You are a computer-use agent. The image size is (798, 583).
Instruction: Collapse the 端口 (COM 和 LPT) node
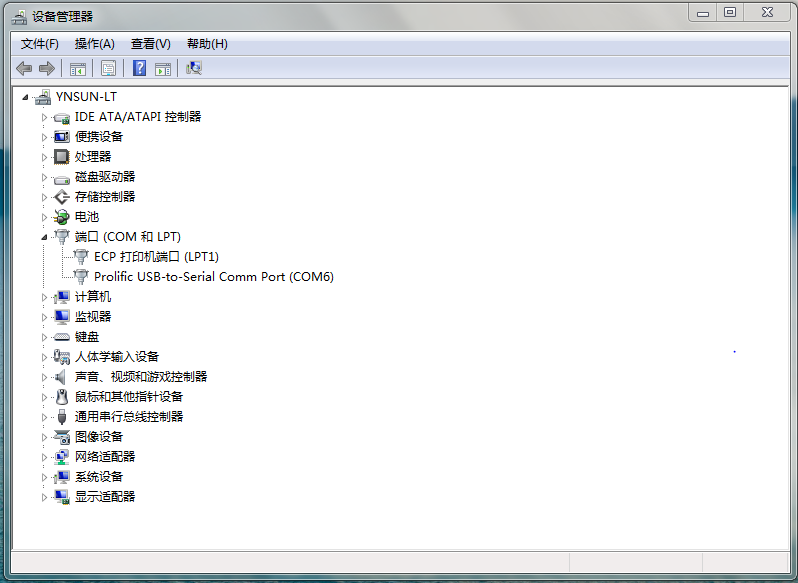click(x=44, y=237)
